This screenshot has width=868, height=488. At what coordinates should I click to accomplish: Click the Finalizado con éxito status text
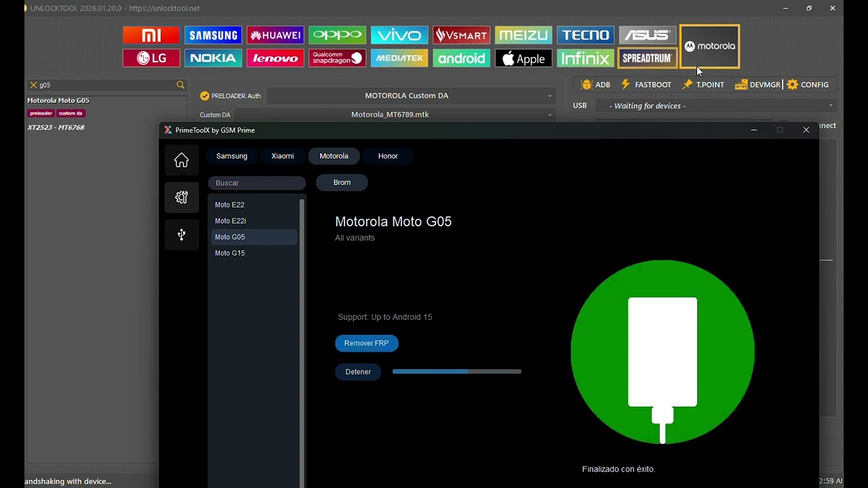click(x=618, y=469)
